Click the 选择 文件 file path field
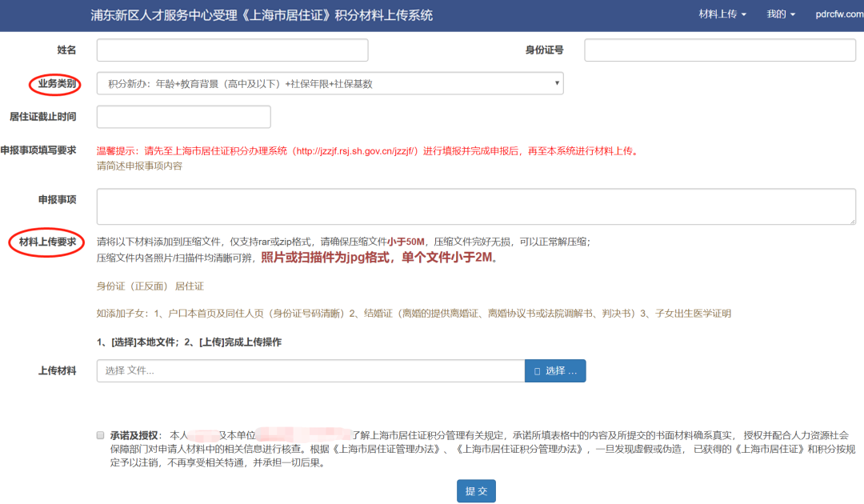This screenshot has width=864, height=504. pyautogui.click(x=310, y=370)
